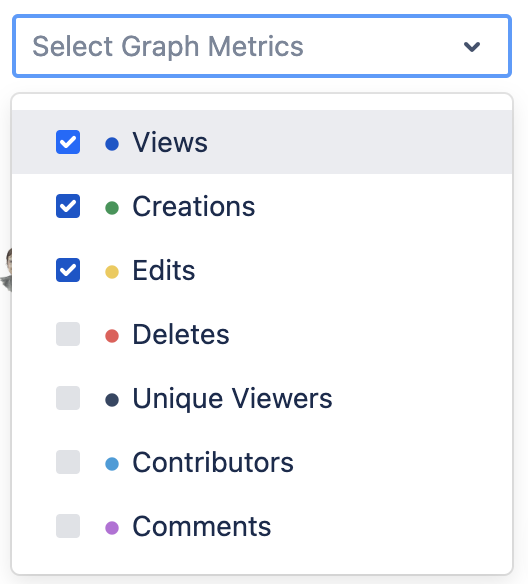Click the red Deletes color dot
The image size is (528, 584).
pos(112,336)
